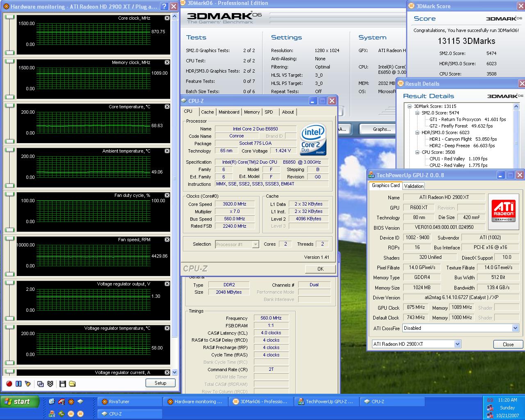Open the About tab in CPU-Z
The height and width of the screenshot is (420, 525).
[x=288, y=112]
